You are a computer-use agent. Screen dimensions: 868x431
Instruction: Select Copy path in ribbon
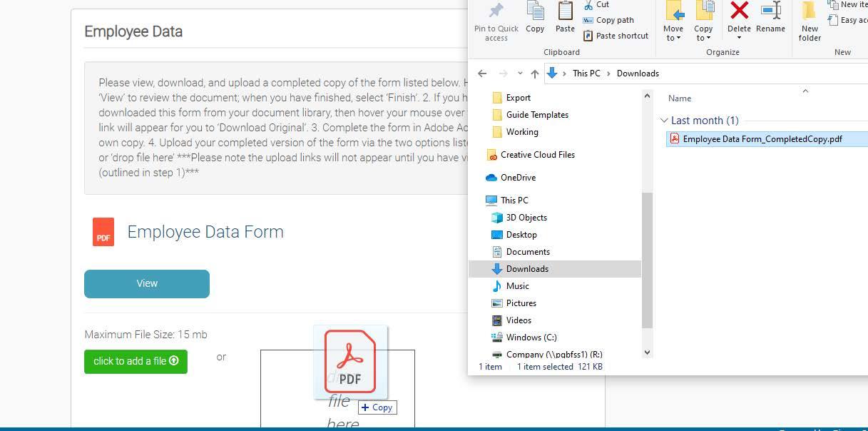point(608,20)
